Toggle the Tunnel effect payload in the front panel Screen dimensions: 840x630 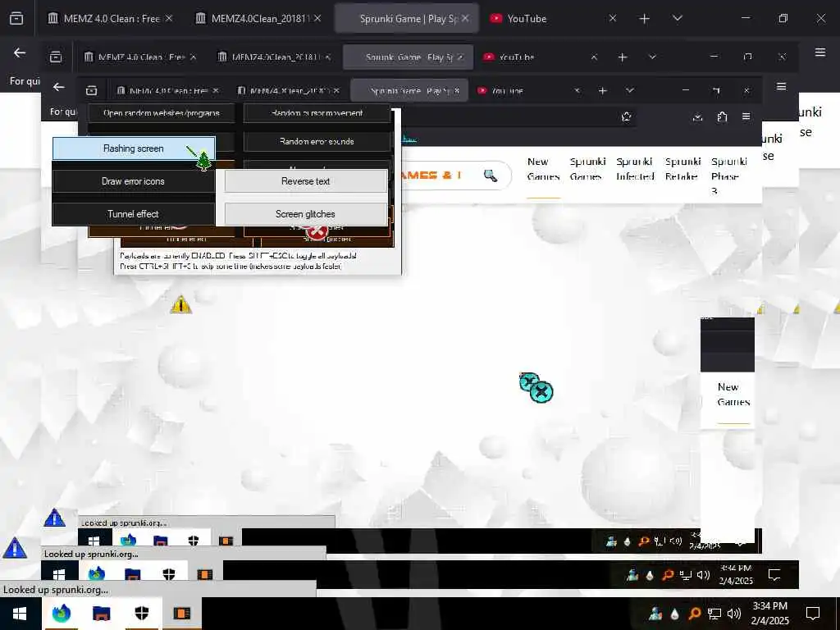(x=134, y=214)
